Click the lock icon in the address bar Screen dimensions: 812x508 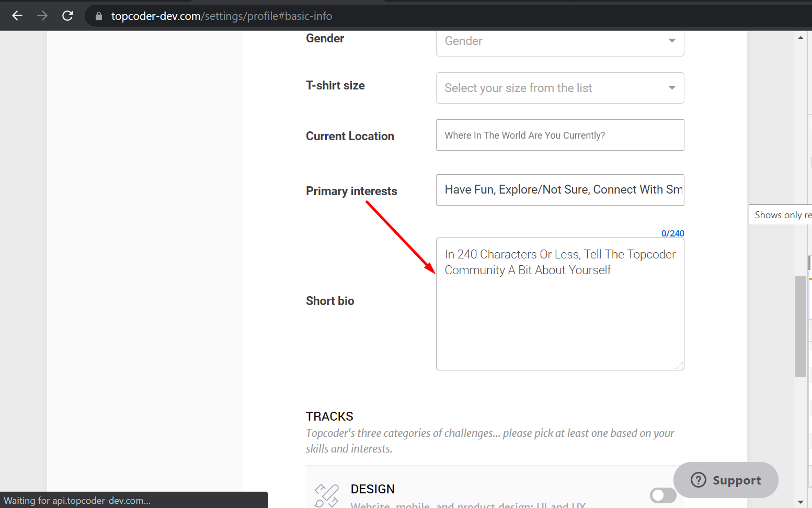pos(98,16)
